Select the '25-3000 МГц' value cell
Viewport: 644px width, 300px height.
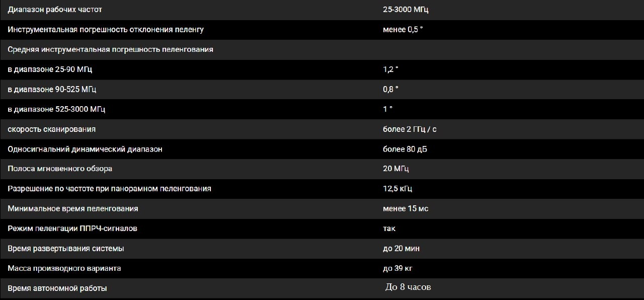pos(406,10)
